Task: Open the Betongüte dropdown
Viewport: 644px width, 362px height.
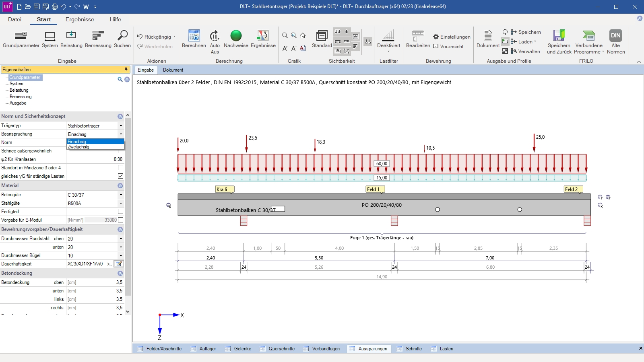Action: (121, 195)
